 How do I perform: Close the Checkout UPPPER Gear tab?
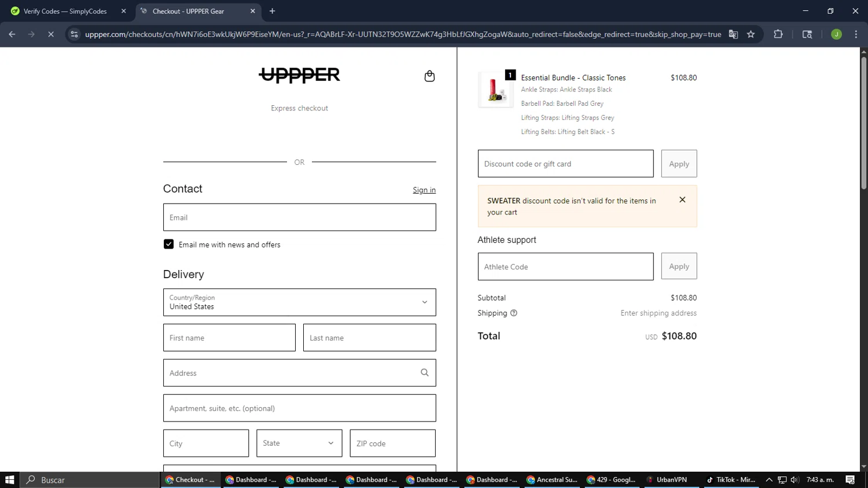(253, 11)
